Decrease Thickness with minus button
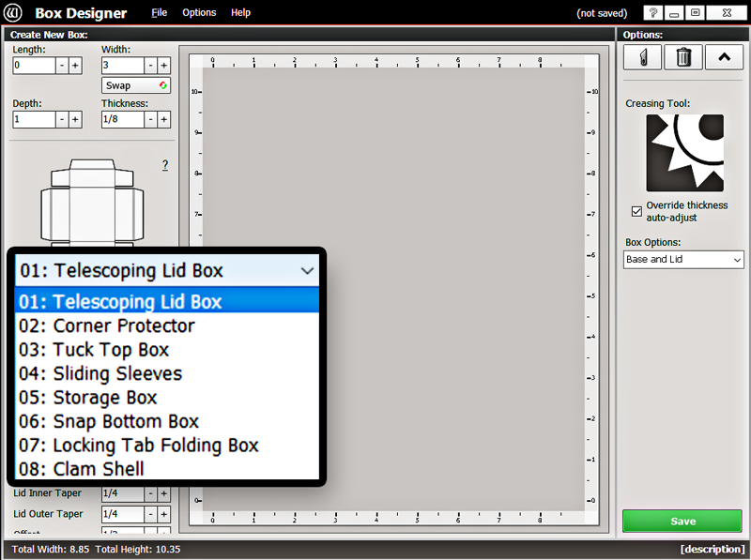Screen dimensions: 751x560 tap(150, 120)
